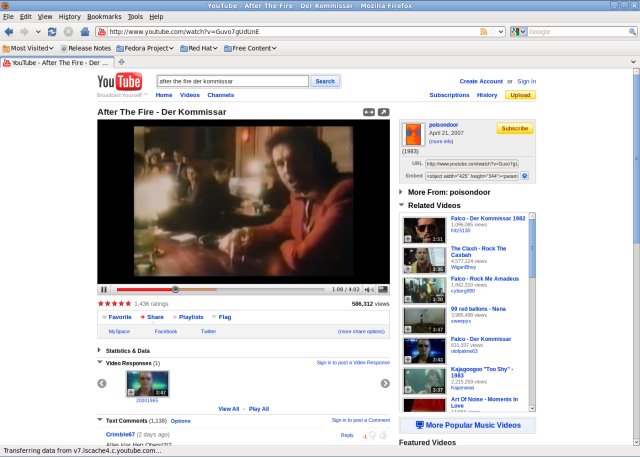Open the View menu
The height and width of the screenshot is (457, 640).
(x=45, y=17)
